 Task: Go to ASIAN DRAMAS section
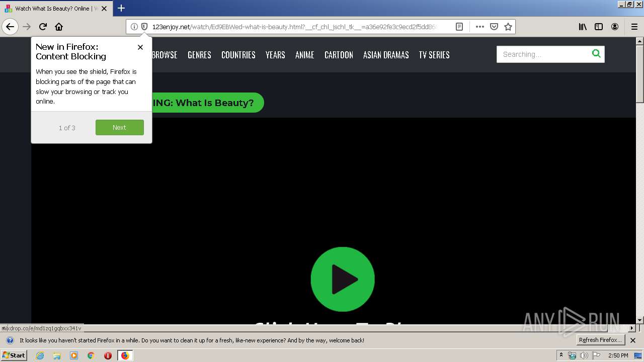(x=386, y=55)
